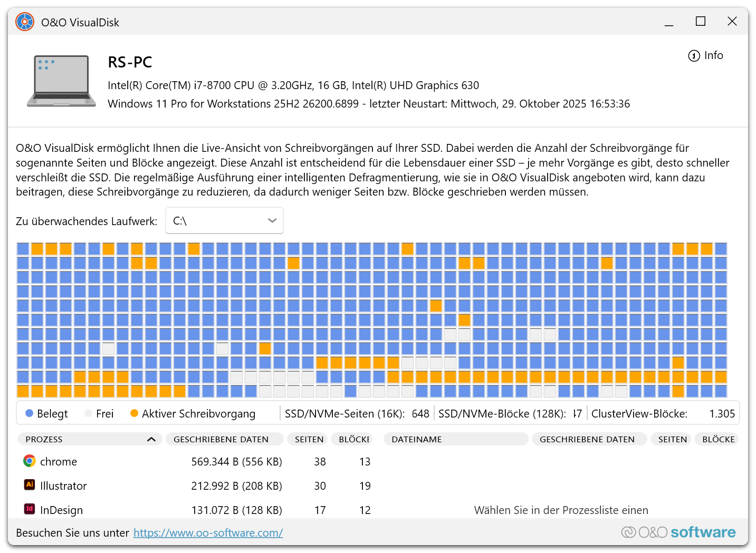Click the O&O VisualDisk app icon in title bar
Image resolution: width=756 pixels, height=553 pixels.
[x=25, y=22]
